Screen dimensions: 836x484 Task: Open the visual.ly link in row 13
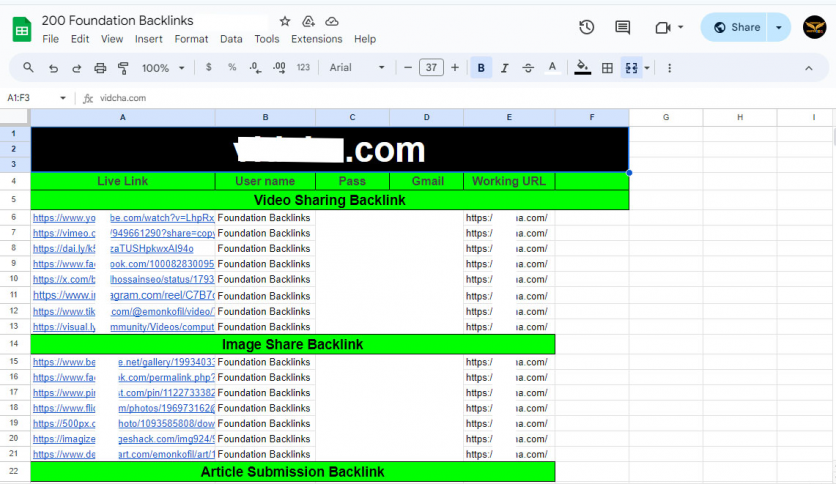[x=124, y=327]
